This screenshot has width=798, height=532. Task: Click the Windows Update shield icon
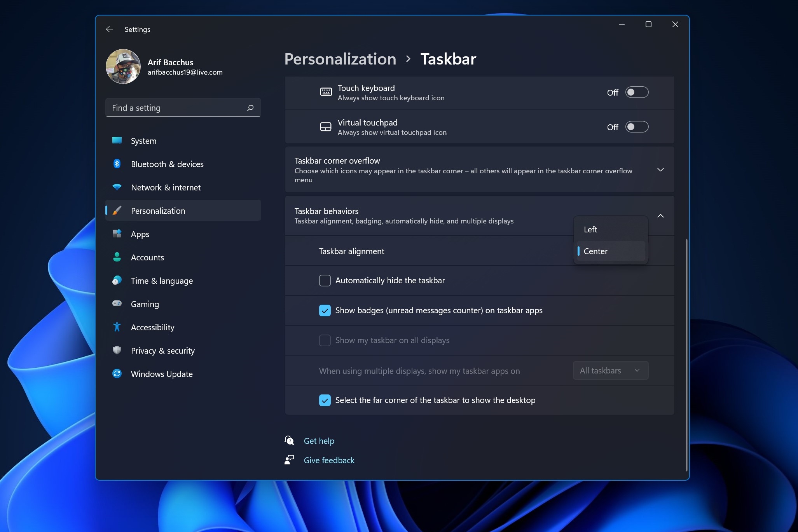click(117, 373)
